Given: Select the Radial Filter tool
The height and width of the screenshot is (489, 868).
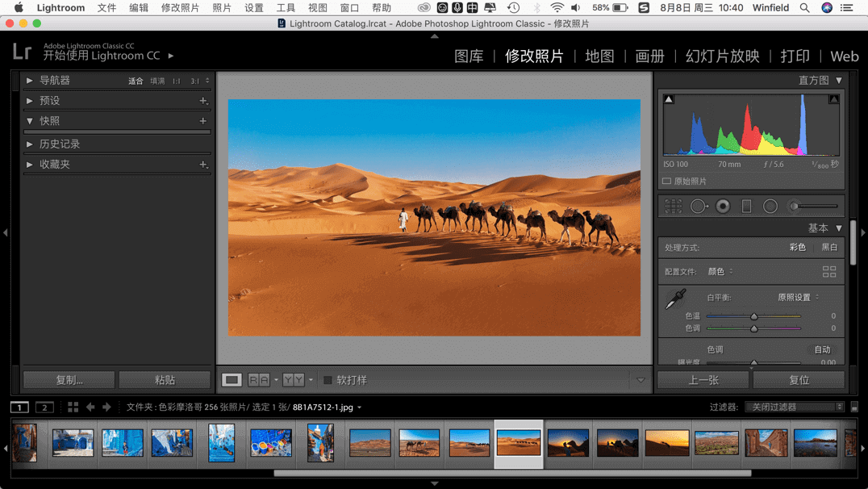Looking at the screenshot, I should click(x=770, y=206).
